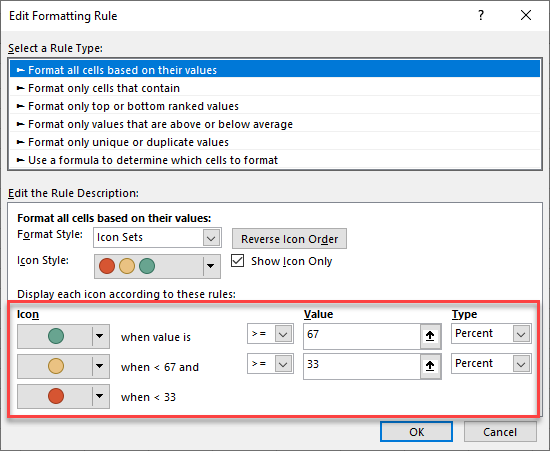This screenshot has height=451, width=550.
Task: Click the 'when value is' label
Action: pos(156,337)
